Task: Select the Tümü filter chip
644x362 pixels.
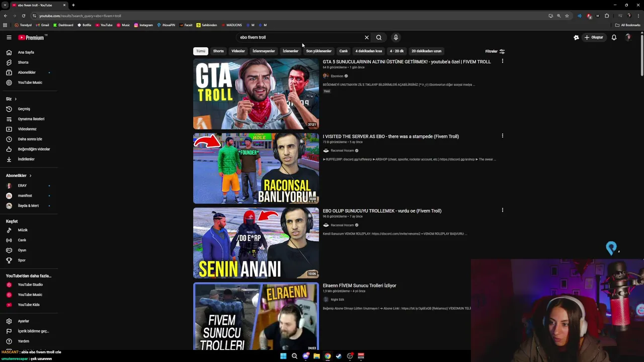Action: click(x=201, y=51)
